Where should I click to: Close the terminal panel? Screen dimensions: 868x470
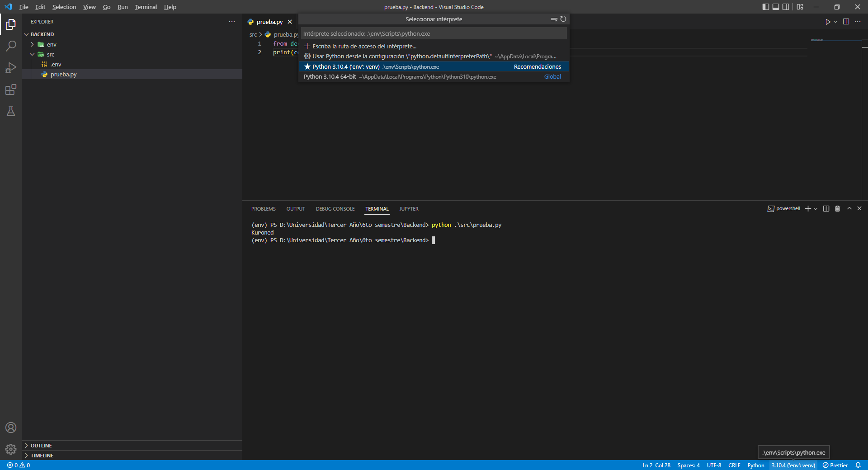859,208
